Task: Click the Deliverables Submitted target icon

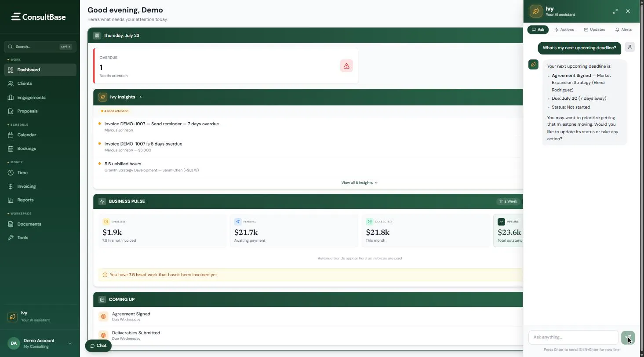Action: pyautogui.click(x=103, y=335)
